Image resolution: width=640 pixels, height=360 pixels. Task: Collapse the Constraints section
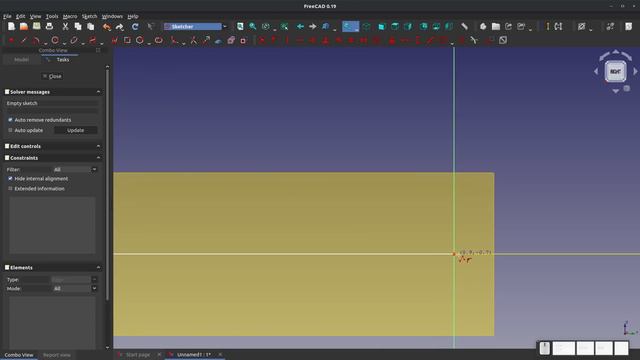click(98, 158)
